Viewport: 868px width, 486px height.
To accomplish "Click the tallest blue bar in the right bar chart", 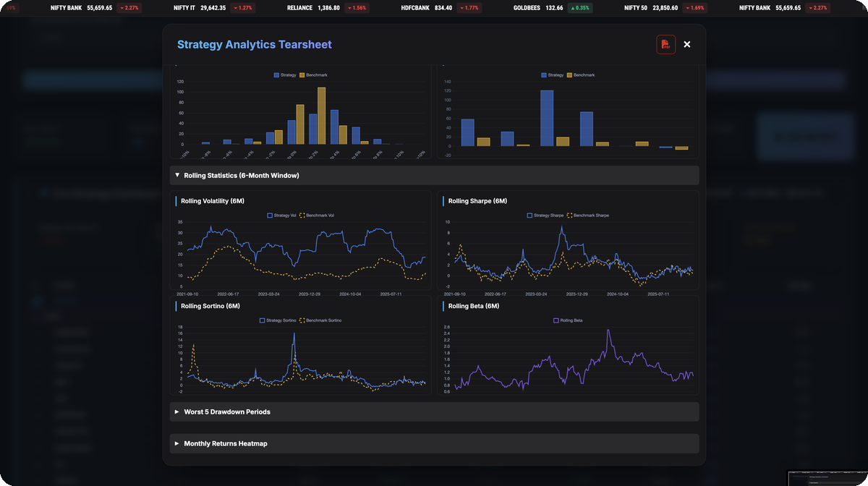I will [547, 119].
